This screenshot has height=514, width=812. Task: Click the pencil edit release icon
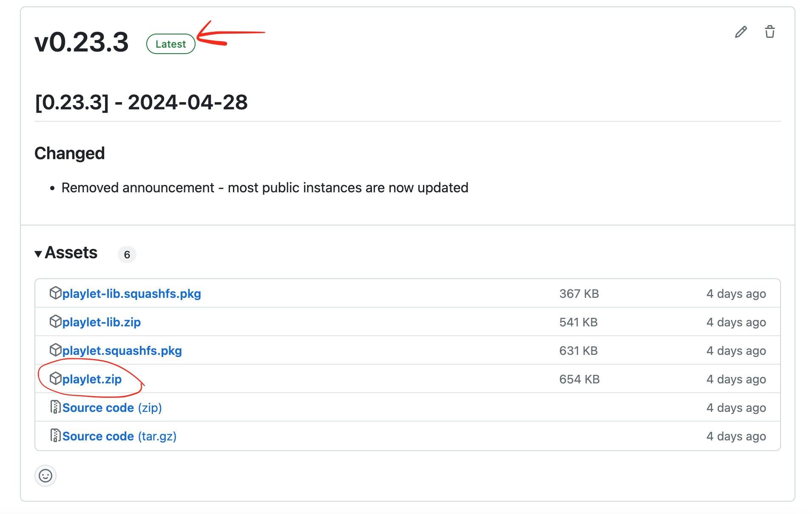[x=741, y=32]
